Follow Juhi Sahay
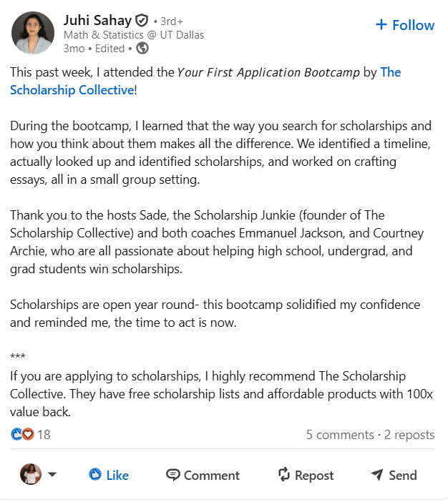Viewport: 448px width, 502px height. [404, 25]
